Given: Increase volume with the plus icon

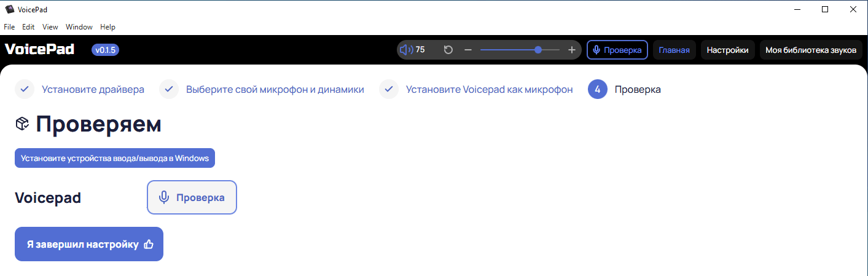Looking at the screenshot, I should pos(572,50).
